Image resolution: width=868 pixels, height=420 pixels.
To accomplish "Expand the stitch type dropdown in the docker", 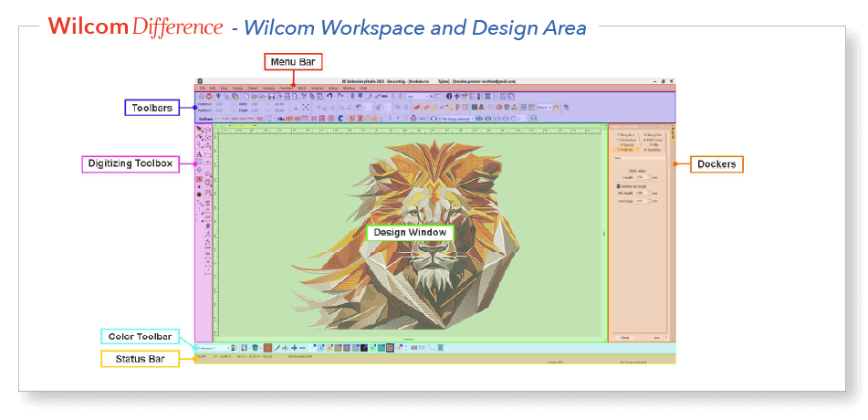I will point(639,158).
